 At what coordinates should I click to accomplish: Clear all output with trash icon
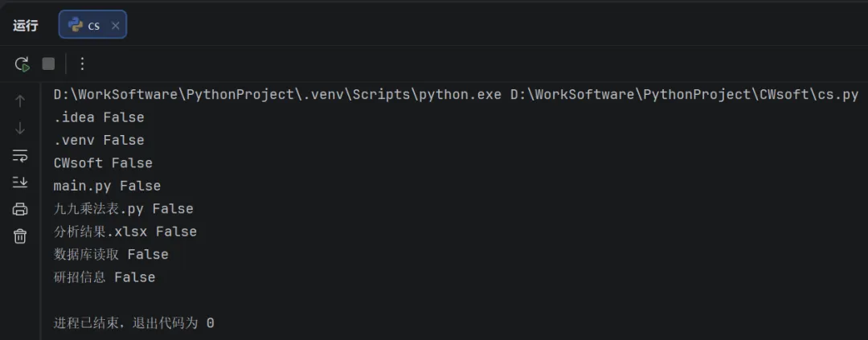click(x=20, y=236)
